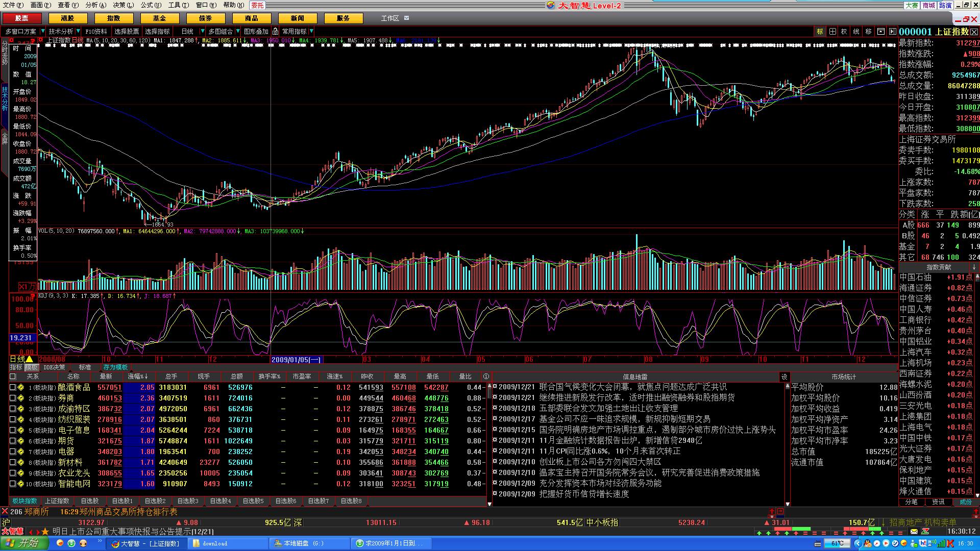Switch to download folder in taskbar
Viewport: 980px width, 551px height.
pos(228,543)
